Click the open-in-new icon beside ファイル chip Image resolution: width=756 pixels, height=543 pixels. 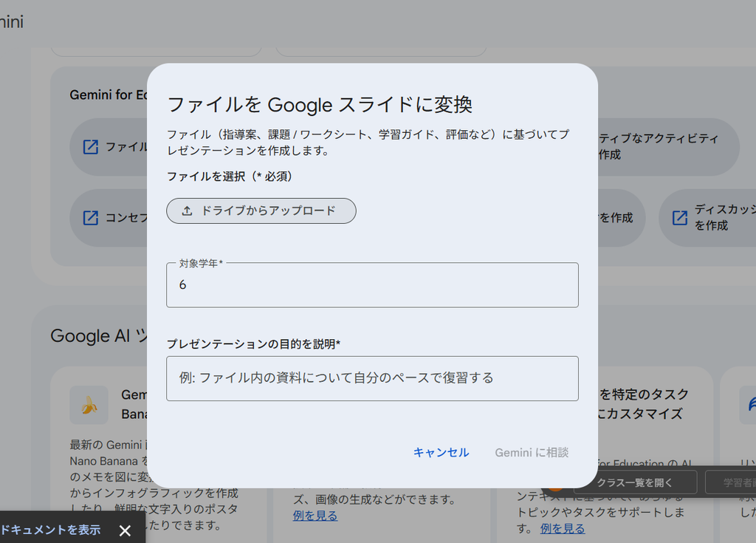pyautogui.click(x=91, y=147)
